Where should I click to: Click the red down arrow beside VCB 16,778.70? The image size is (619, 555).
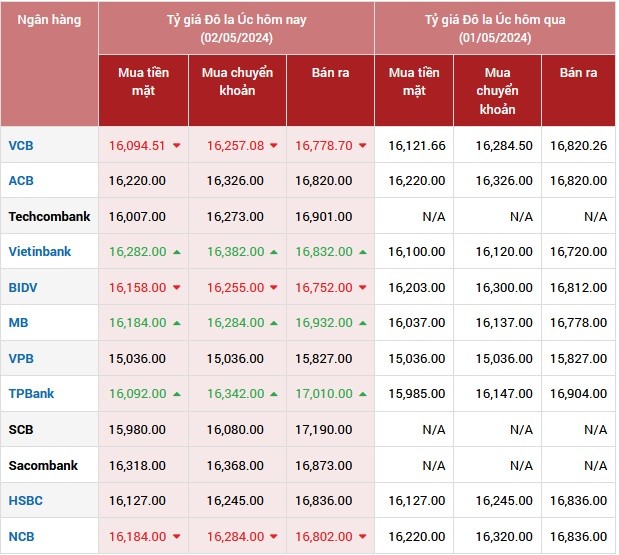click(363, 146)
